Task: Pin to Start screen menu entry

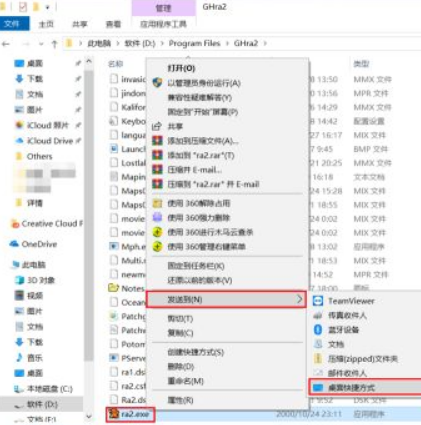Action: pyautogui.click(x=203, y=112)
